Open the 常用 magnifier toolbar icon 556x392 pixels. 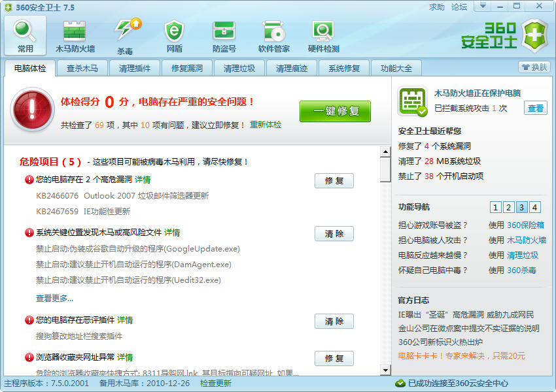click(25, 35)
